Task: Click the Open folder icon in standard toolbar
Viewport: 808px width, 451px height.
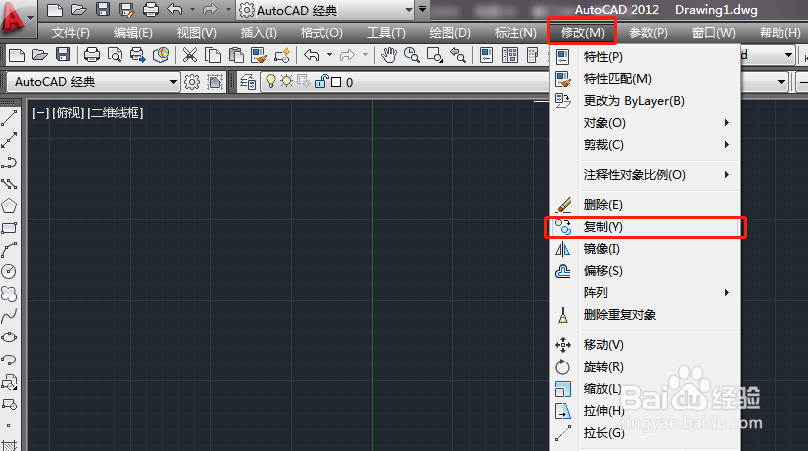Action: 39,55
